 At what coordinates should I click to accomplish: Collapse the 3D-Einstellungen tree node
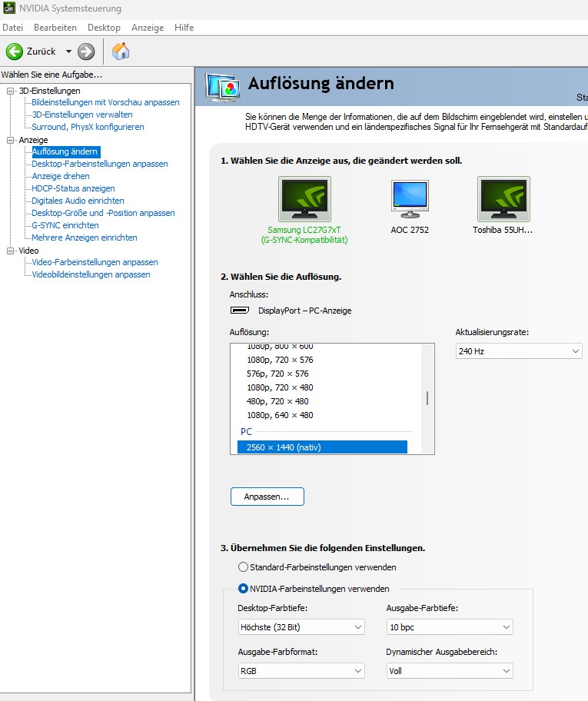(x=10, y=91)
